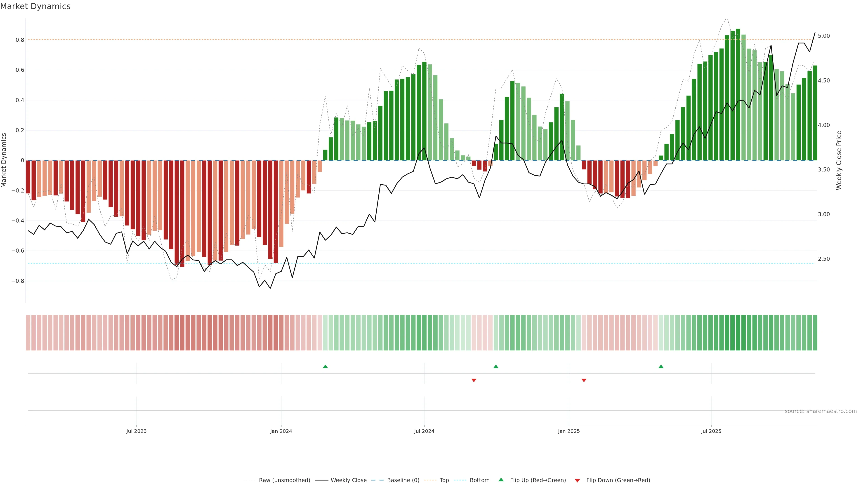Click the second green flip-up triangle marker
The height and width of the screenshot is (488, 868).
click(496, 366)
